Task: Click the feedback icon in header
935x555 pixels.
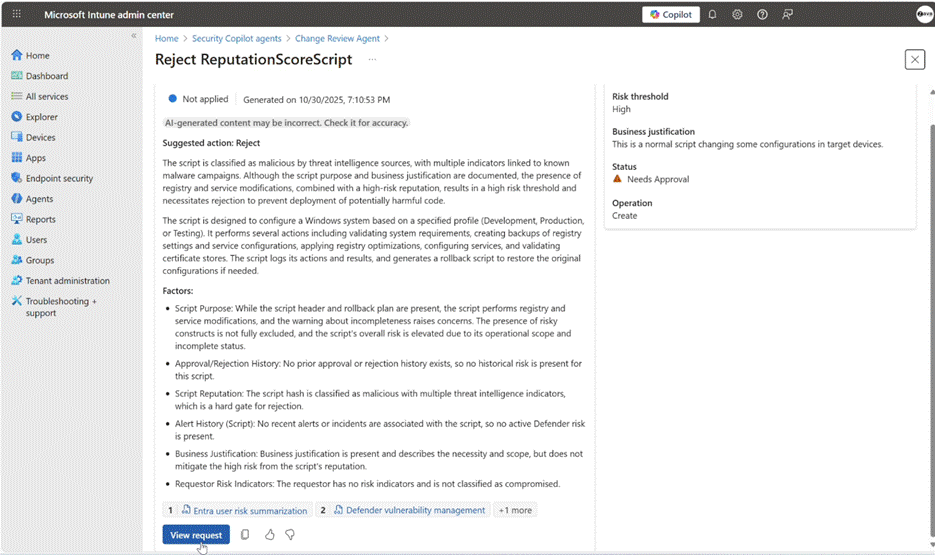Action: (x=788, y=15)
